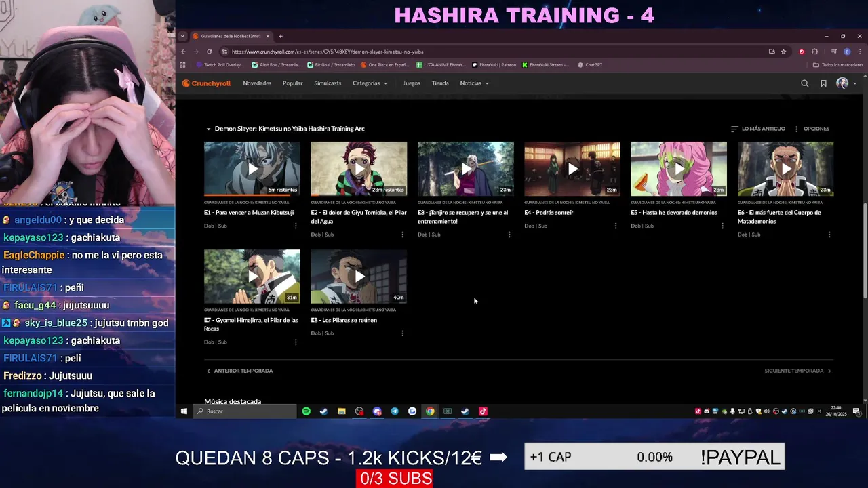Expand the Categorías dropdown menu

(370, 83)
